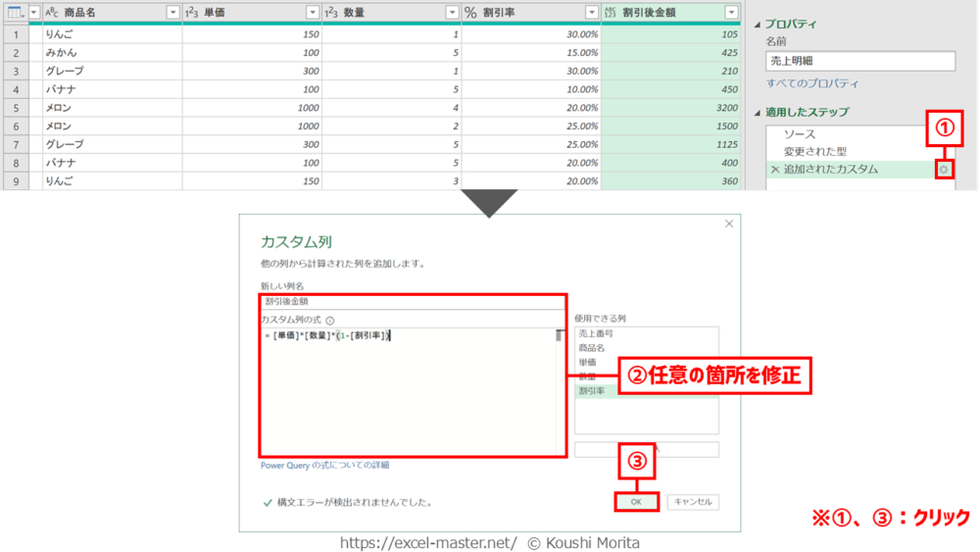Open the filter dropdown for 割引後金額 column
Image resolution: width=980 pixels, height=552 pixels.
(731, 12)
